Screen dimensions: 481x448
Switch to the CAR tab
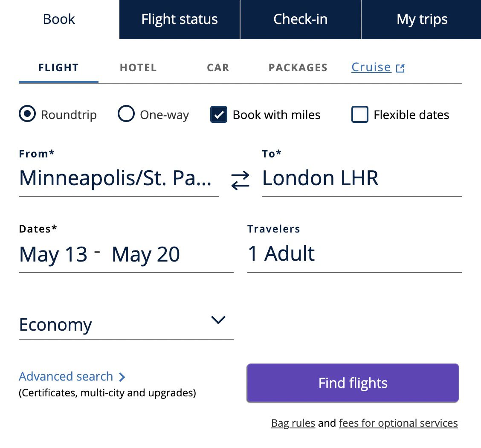point(218,67)
